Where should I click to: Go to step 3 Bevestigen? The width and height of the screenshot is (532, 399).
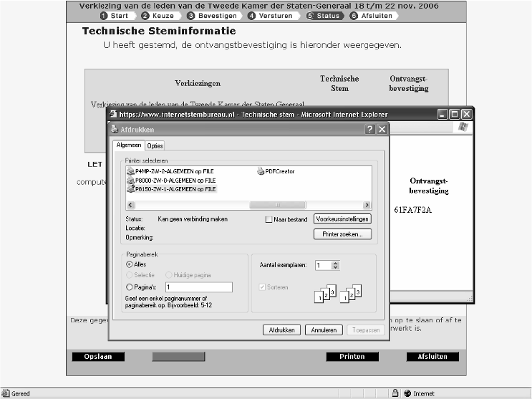point(213,16)
